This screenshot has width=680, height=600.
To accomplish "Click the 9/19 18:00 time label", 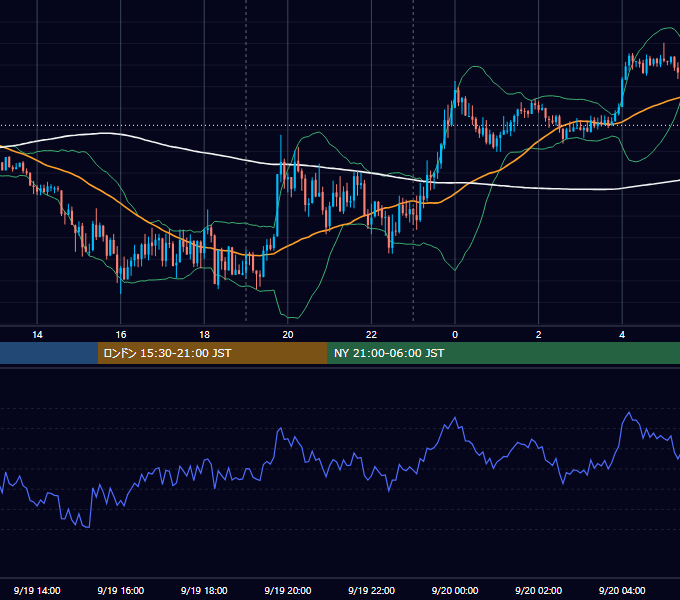I will (204, 590).
